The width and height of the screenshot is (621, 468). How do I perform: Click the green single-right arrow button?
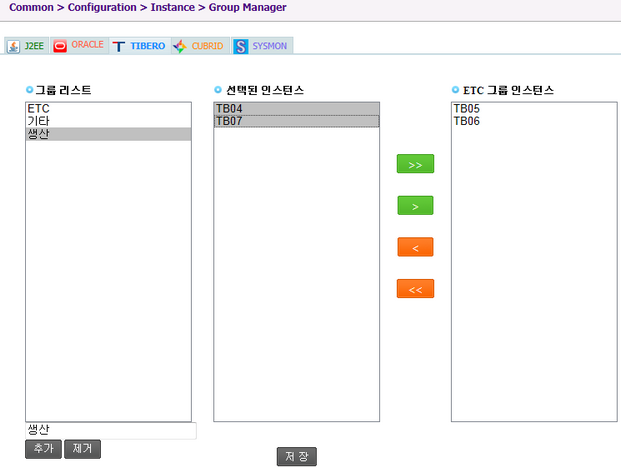point(415,206)
